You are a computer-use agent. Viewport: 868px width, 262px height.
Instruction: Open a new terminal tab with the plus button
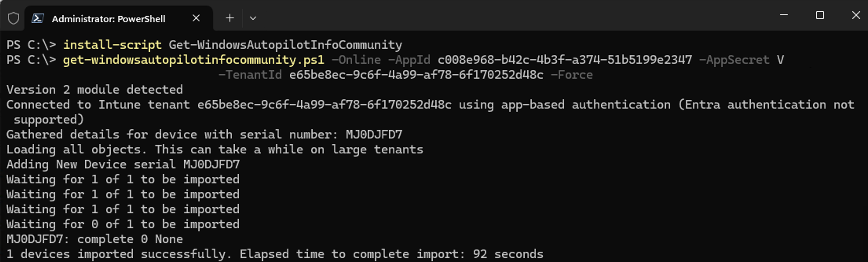pos(229,18)
